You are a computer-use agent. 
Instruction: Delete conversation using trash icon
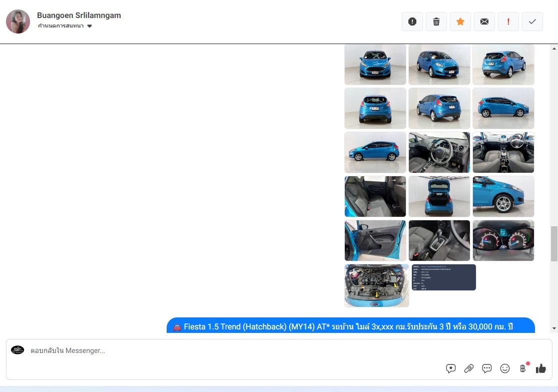click(436, 22)
